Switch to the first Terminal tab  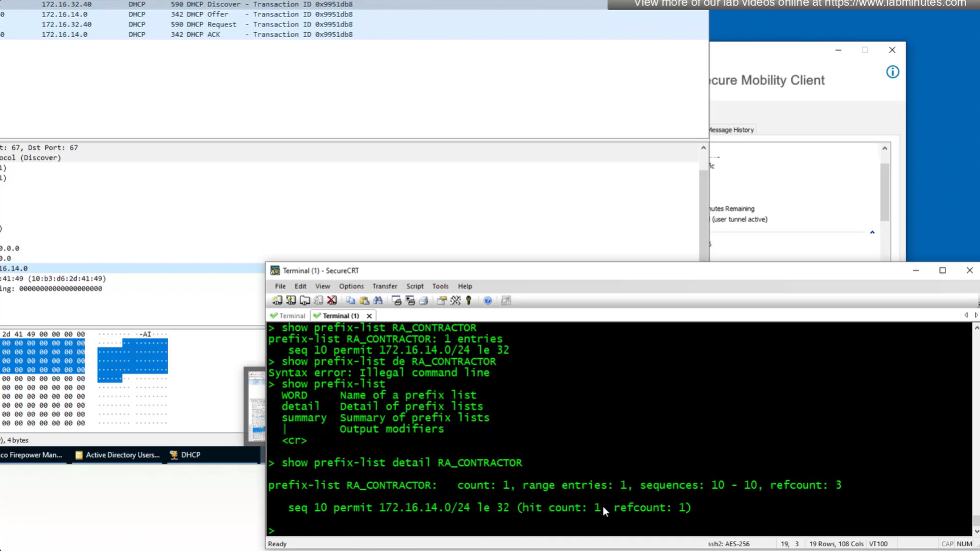[x=288, y=316]
